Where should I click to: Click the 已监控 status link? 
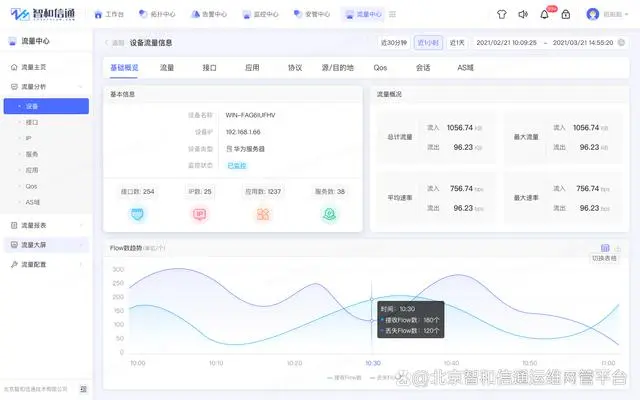[x=237, y=166]
